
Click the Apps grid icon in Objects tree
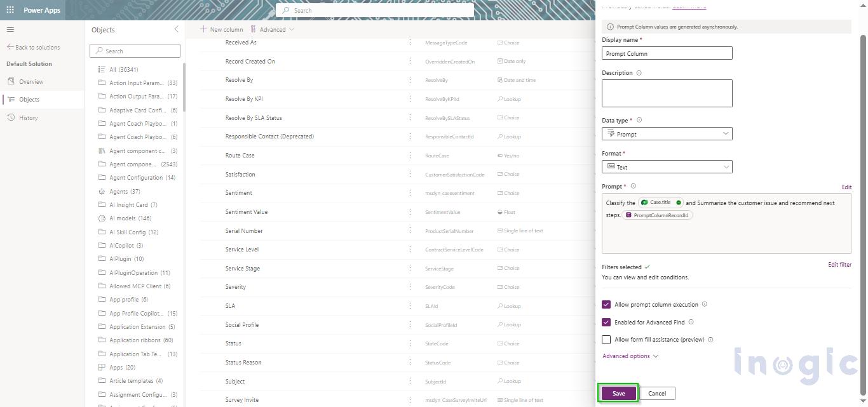102,367
